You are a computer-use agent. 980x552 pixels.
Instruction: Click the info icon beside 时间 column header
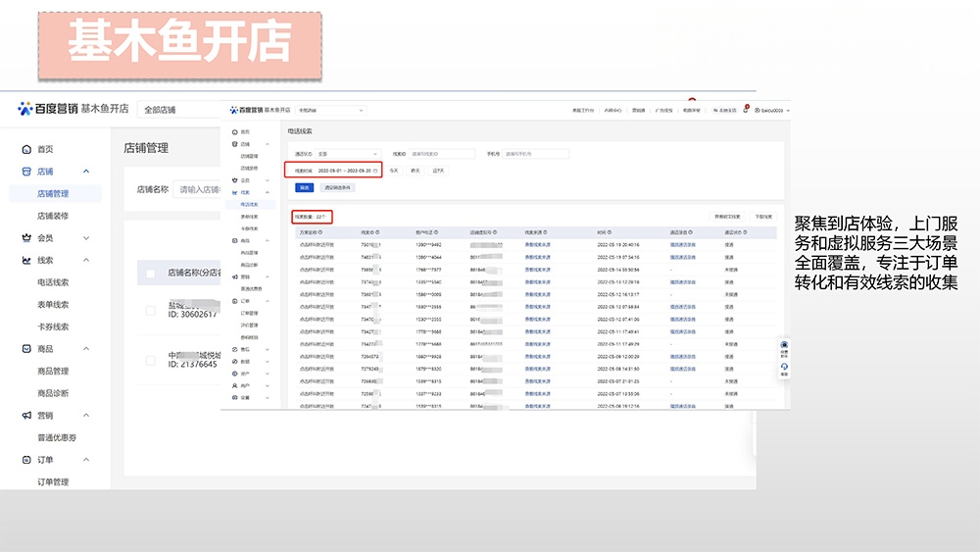[610, 232]
